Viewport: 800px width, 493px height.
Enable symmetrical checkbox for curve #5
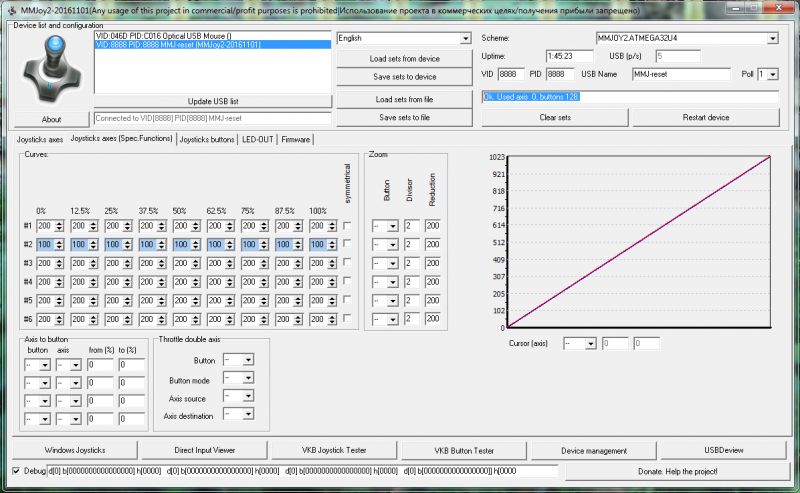click(x=347, y=299)
